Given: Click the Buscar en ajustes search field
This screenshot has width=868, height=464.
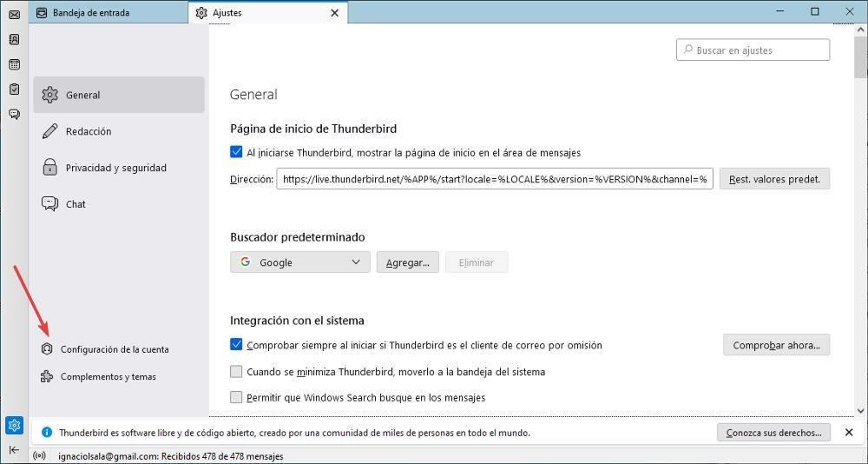Looking at the screenshot, I should (x=753, y=50).
